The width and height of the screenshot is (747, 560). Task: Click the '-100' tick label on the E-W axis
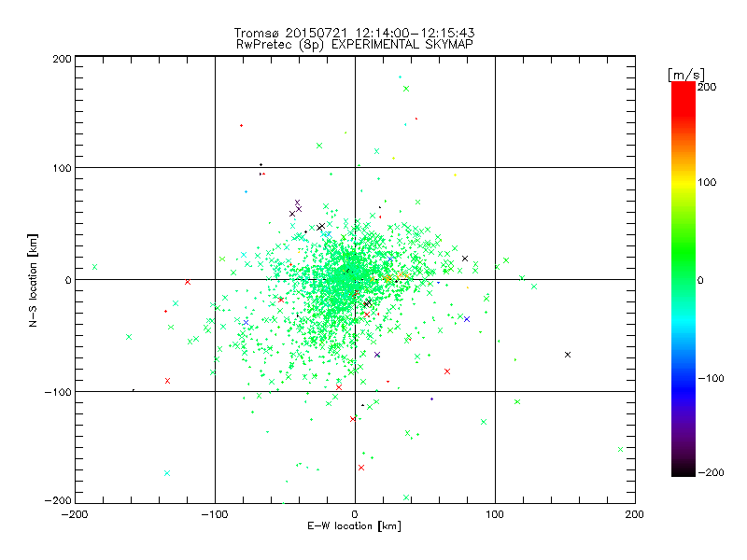pos(215,514)
